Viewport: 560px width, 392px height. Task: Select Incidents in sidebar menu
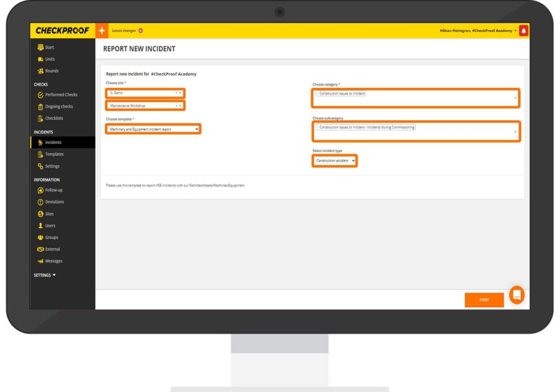[53, 143]
